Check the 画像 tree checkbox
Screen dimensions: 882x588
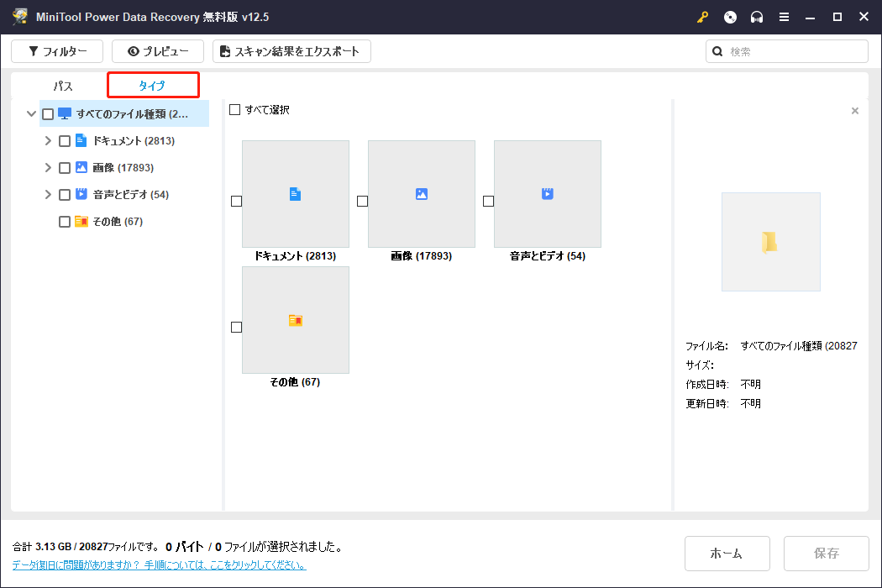(65, 168)
